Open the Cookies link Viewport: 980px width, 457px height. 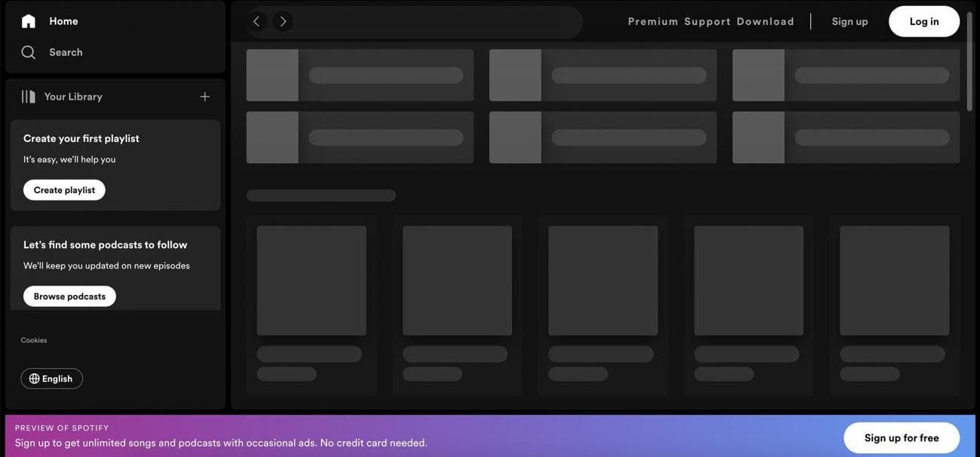(34, 340)
